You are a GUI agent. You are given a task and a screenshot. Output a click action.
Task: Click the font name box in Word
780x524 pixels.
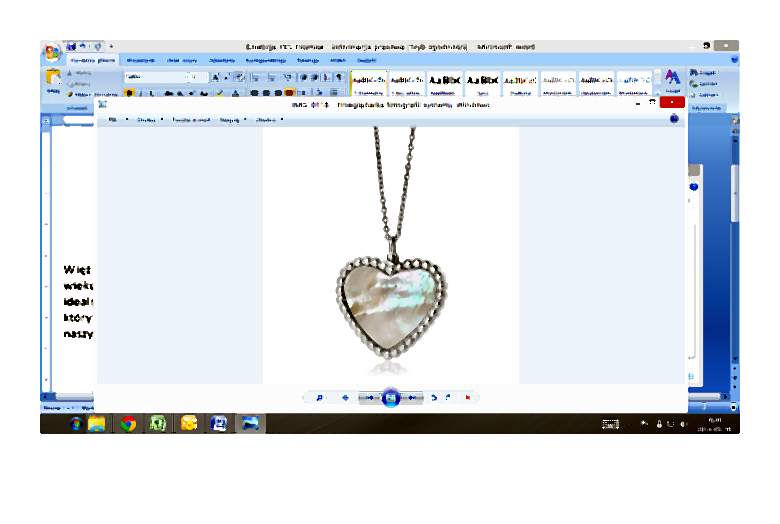pyautogui.click(x=153, y=77)
